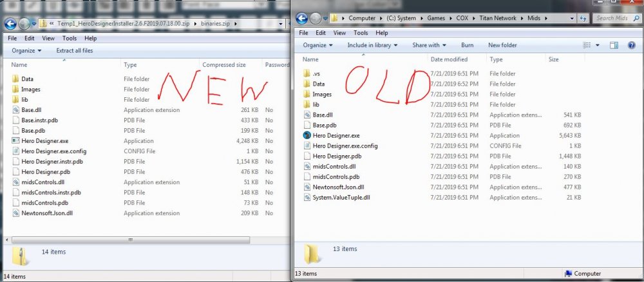
Task: Click the Help question mark icon
Action: point(633,45)
